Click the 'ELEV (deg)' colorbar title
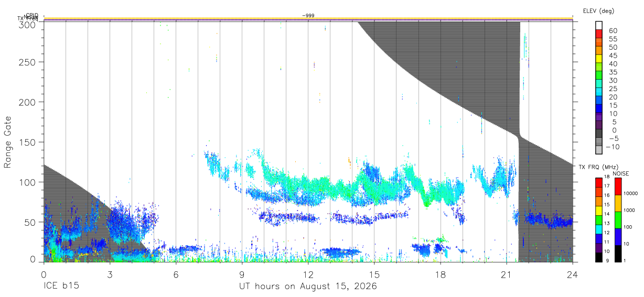The height and width of the screenshot is (297, 644). 598,11
